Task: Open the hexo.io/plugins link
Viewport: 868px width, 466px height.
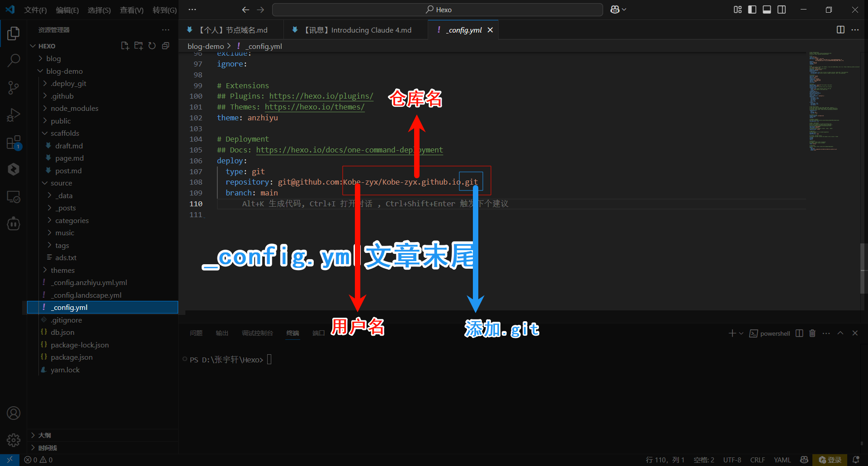Action: (x=321, y=96)
